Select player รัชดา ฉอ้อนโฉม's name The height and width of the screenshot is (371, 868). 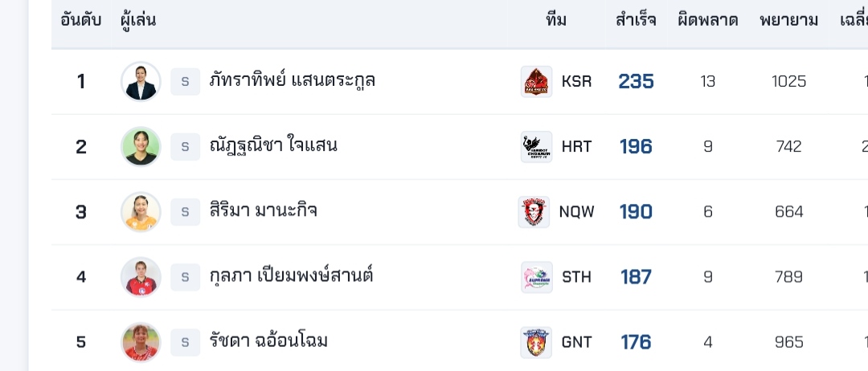[268, 341]
